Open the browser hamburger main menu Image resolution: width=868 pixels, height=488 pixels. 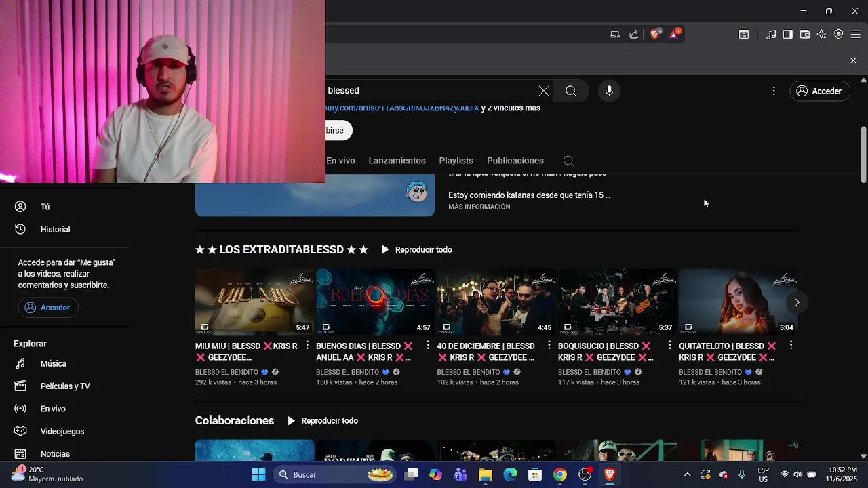click(x=856, y=34)
